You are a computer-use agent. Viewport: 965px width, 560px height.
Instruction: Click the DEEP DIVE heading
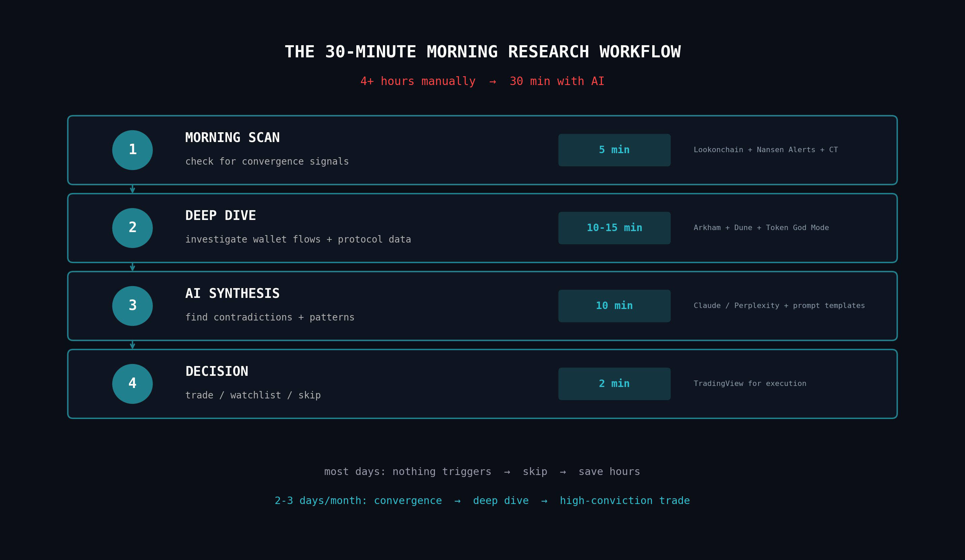point(221,216)
